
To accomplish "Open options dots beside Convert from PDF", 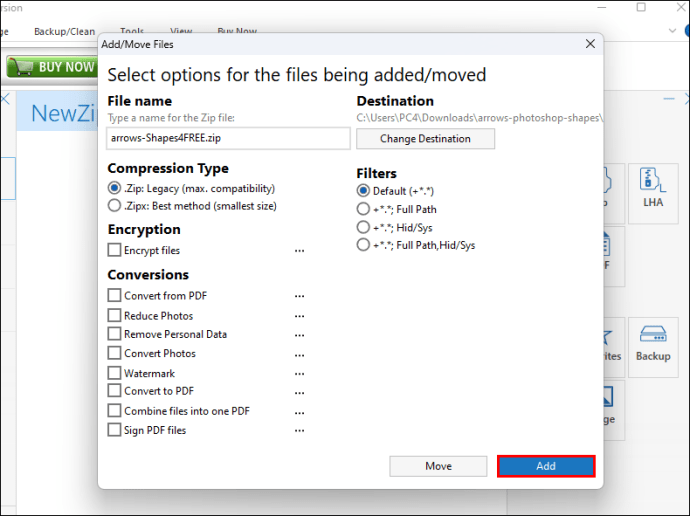I will tap(299, 296).
